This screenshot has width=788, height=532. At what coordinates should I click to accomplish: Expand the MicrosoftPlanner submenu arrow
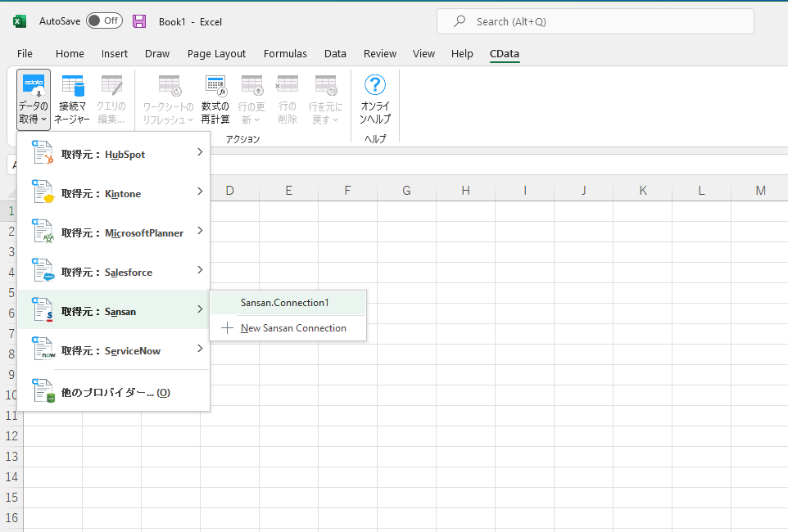[x=200, y=231]
